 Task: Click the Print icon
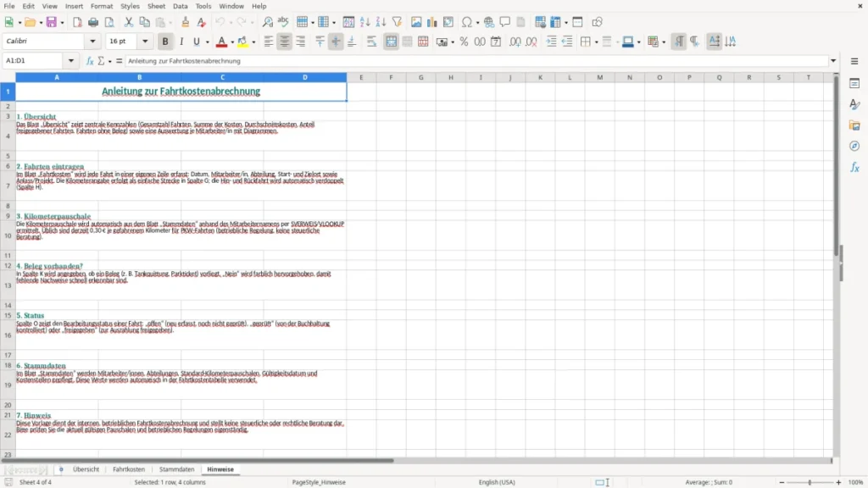pyautogui.click(x=93, y=22)
